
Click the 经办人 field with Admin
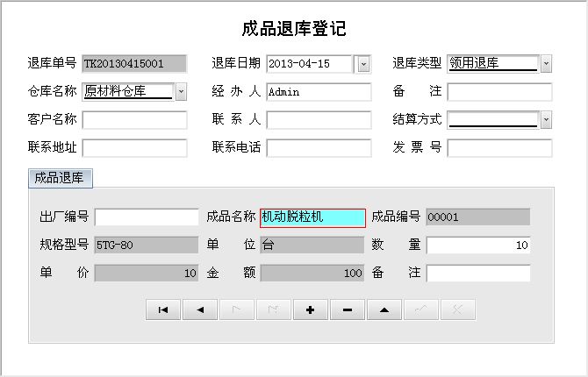pos(319,92)
